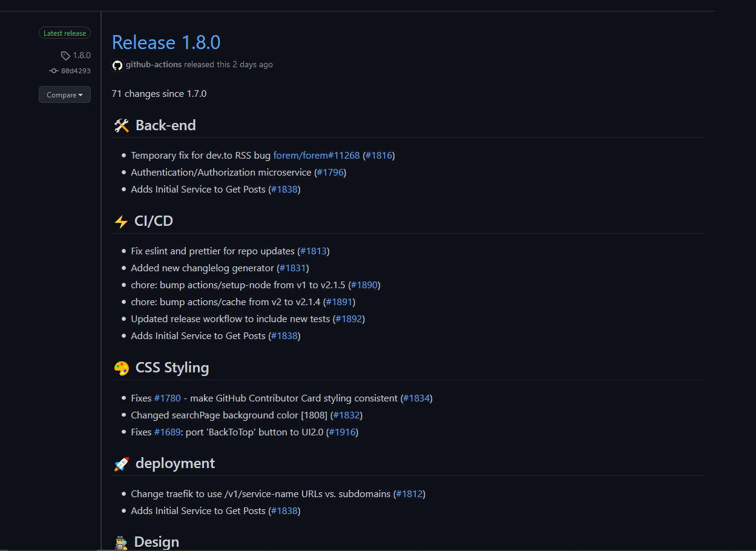Click 'Added new changlelog generator' text
The width and height of the screenshot is (756, 551).
[203, 268]
